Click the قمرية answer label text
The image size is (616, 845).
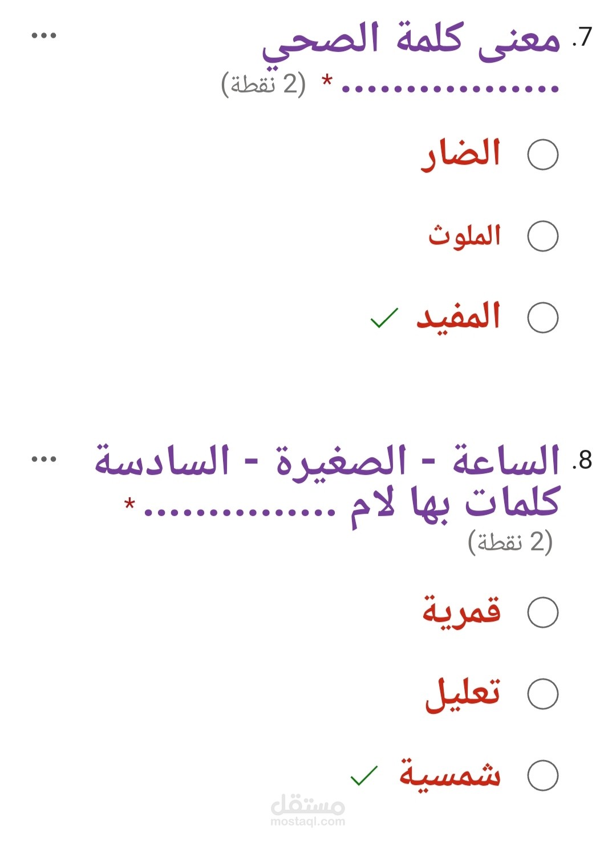[461, 611]
